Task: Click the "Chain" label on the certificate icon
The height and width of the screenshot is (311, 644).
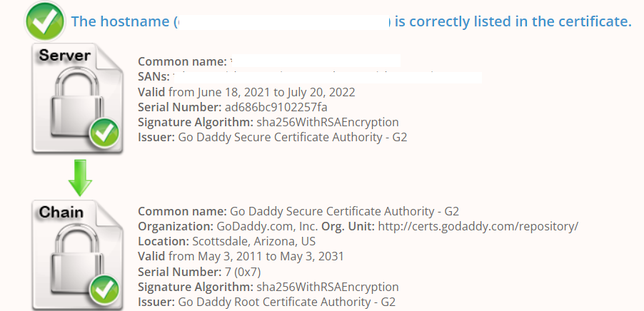Action: [x=61, y=212]
